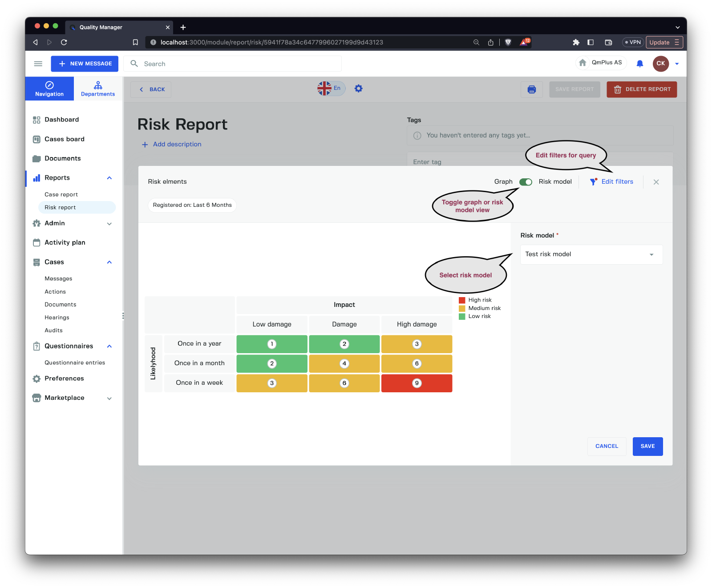Expand the Admin menu section
Image resolution: width=712 pixels, height=588 pixels.
[109, 224]
